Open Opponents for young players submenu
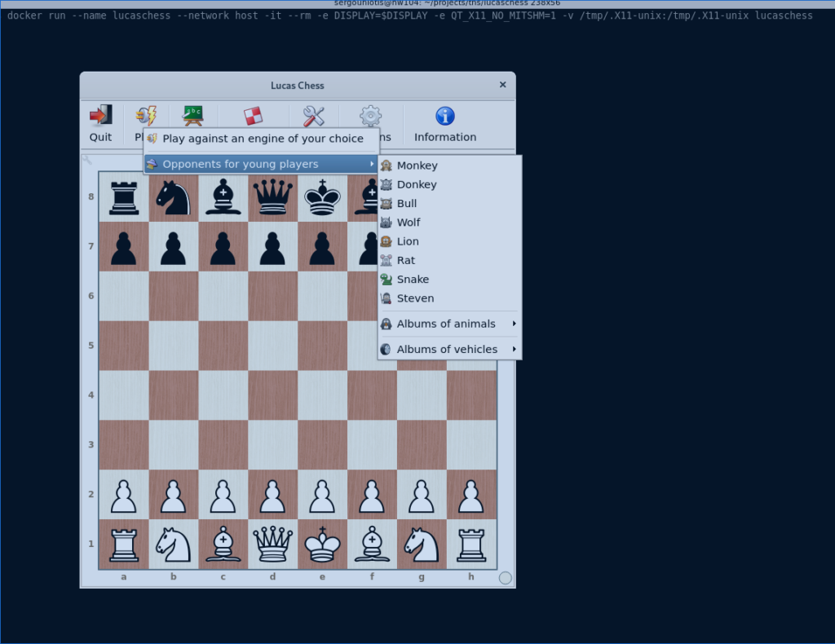 pos(261,164)
